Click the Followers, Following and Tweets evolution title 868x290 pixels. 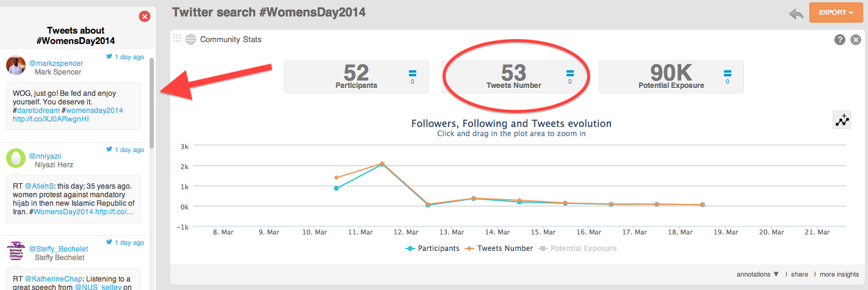512,123
